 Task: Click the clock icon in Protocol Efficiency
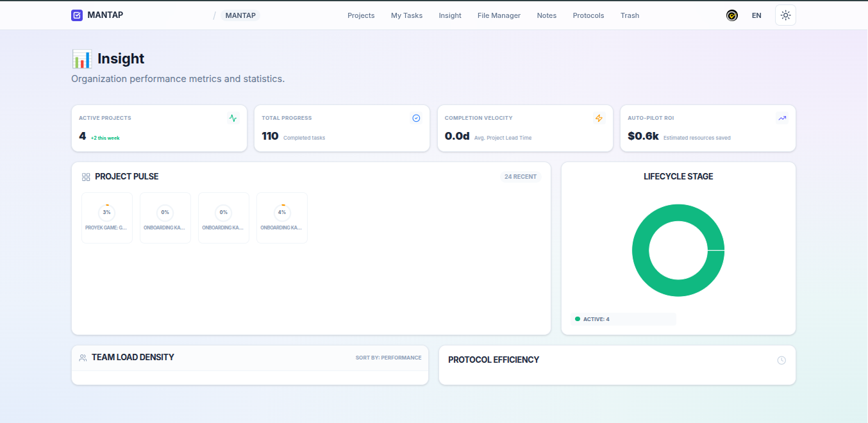tap(781, 360)
